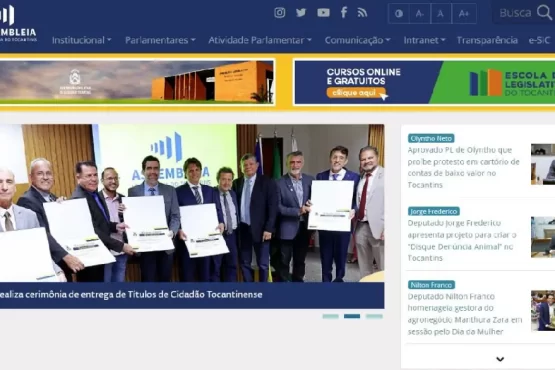The image size is (555, 370).
Task: Open the Olyntho protesto em cartório news
Action: tap(463, 167)
